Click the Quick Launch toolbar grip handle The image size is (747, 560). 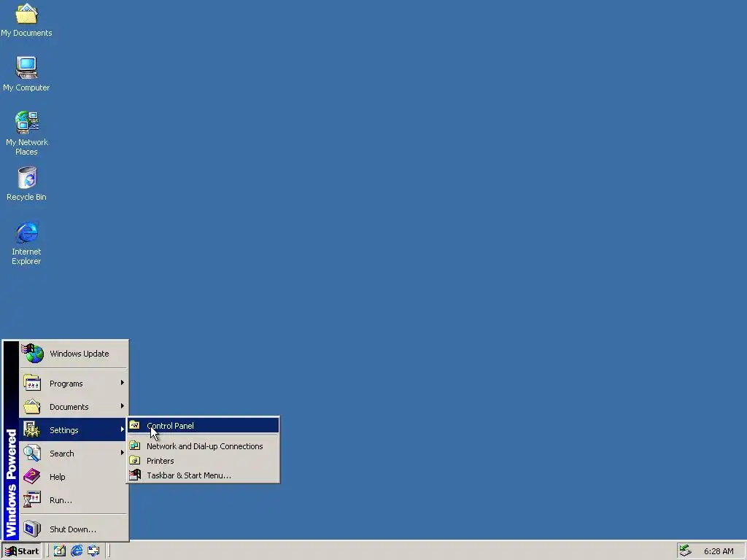pyautogui.click(x=48, y=551)
